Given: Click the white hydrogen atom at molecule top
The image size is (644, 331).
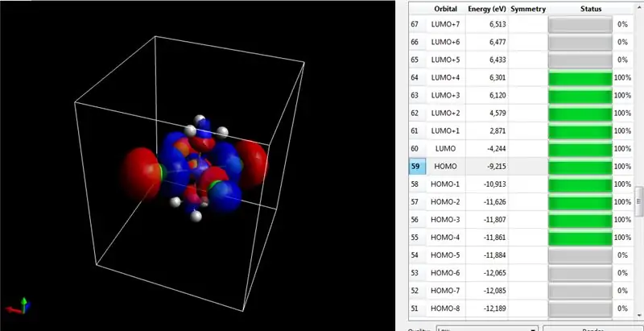Looking at the screenshot, I should point(200,119).
